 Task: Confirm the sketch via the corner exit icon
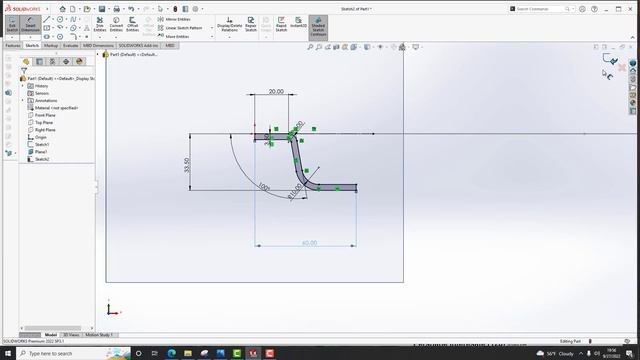coord(610,59)
